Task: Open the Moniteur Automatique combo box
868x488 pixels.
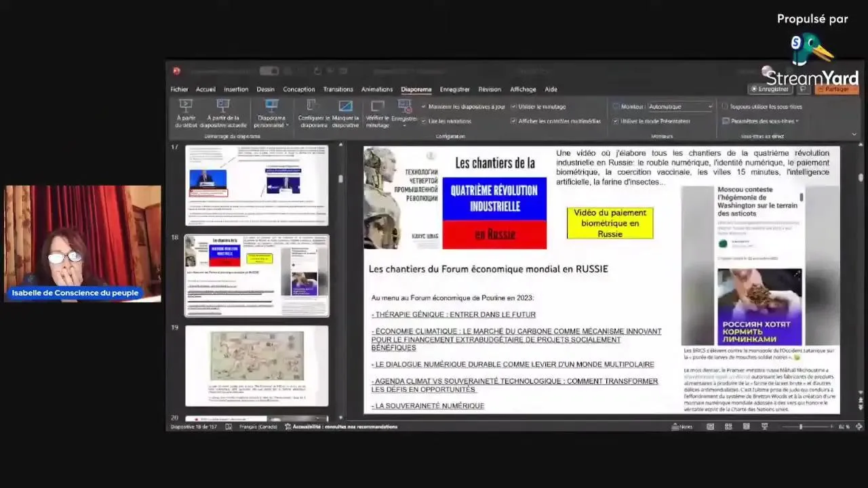Action: [x=680, y=106]
